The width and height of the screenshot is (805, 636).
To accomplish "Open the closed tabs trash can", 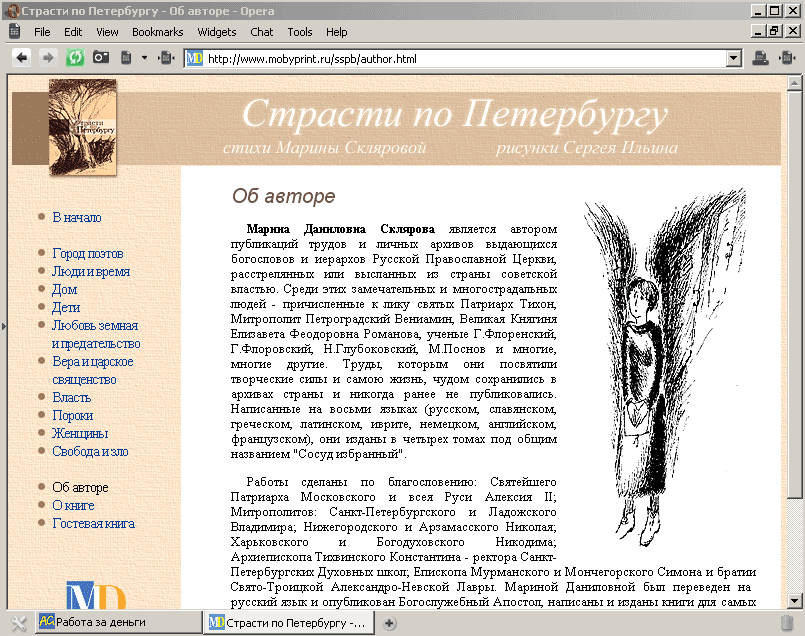I will (x=787, y=623).
